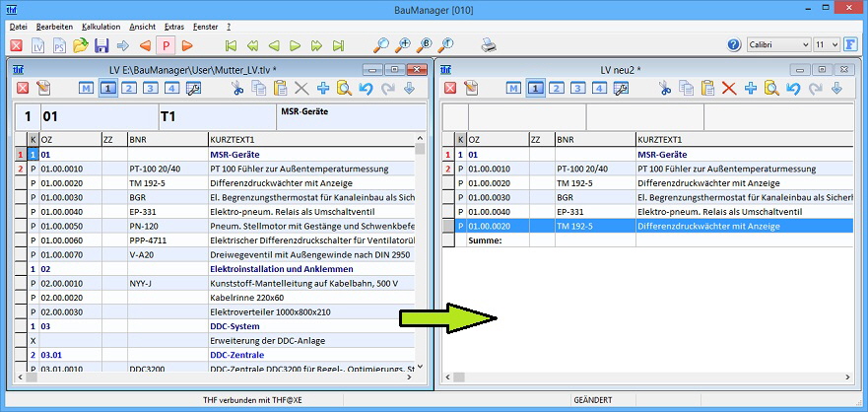Click the printer icon in main toolbar

[x=488, y=45]
